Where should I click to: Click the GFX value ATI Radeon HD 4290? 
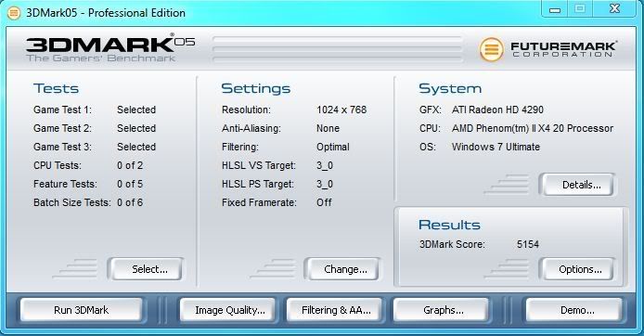tap(497, 110)
